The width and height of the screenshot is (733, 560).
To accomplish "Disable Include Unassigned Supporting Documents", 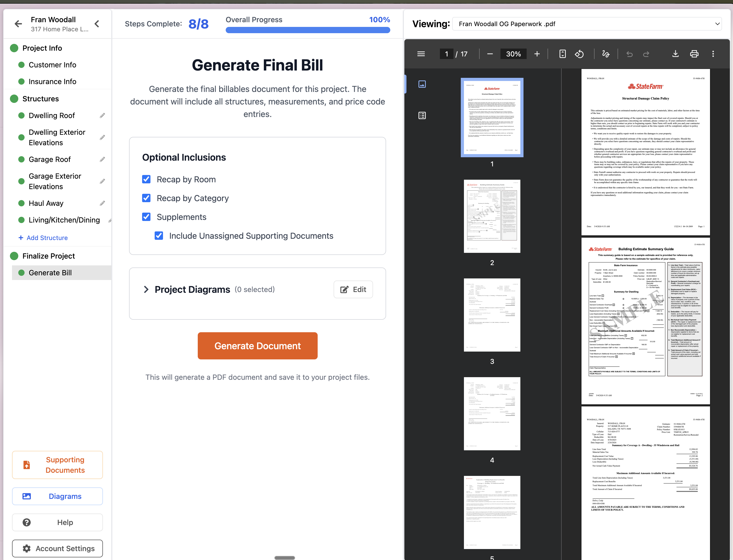I will tap(159, 236).
